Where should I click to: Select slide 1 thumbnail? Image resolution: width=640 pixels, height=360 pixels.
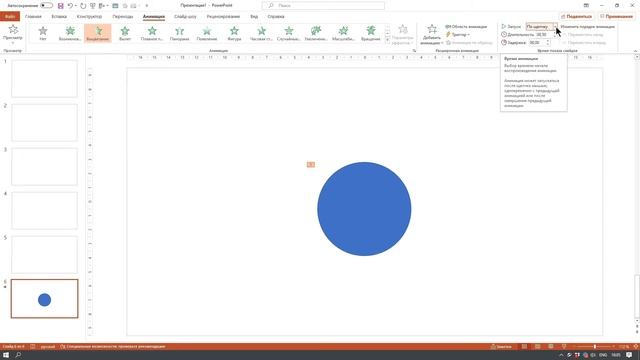pos(44,78)
